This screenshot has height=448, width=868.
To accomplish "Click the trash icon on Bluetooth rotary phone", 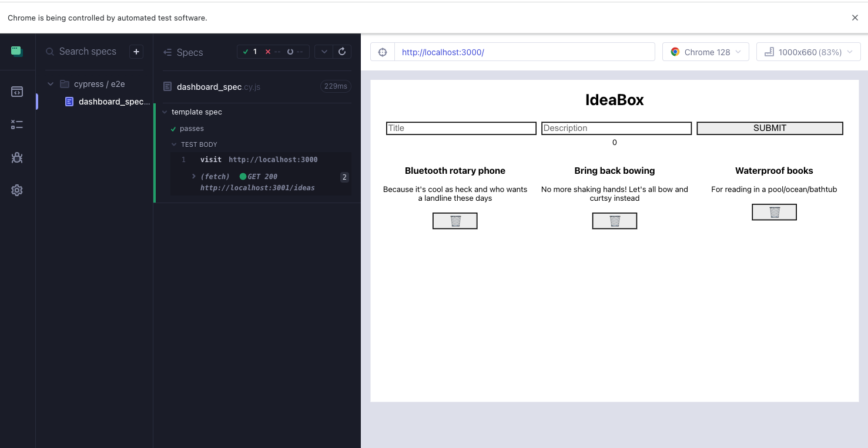I will coord(455,221).
